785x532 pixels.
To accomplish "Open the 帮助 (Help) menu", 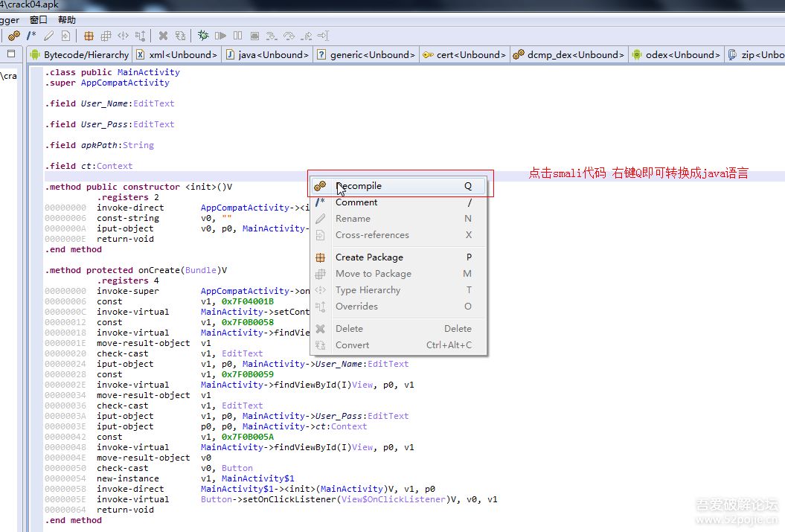I will pyautogui.click(x=66, y=20).
